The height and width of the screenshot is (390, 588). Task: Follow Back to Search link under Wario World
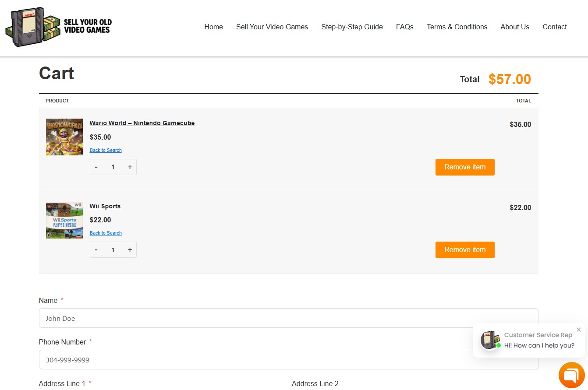click(x=106, y=150)
